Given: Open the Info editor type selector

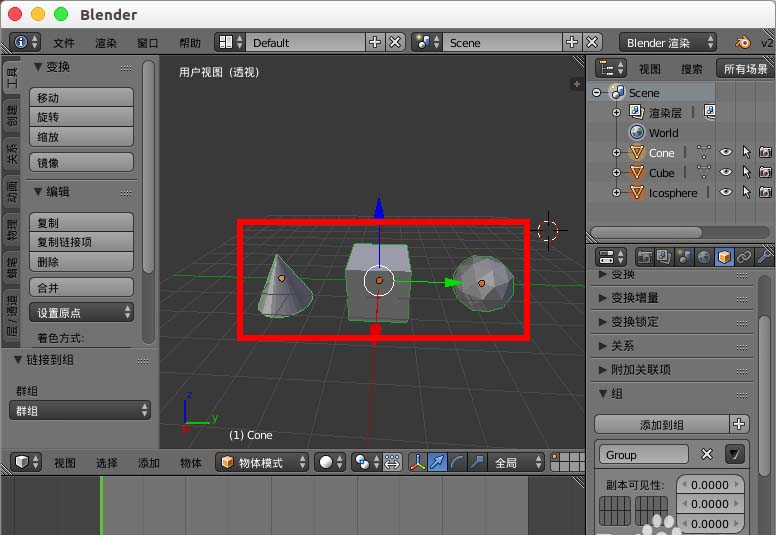Looking at the screenshot, I should coord(25,43).
